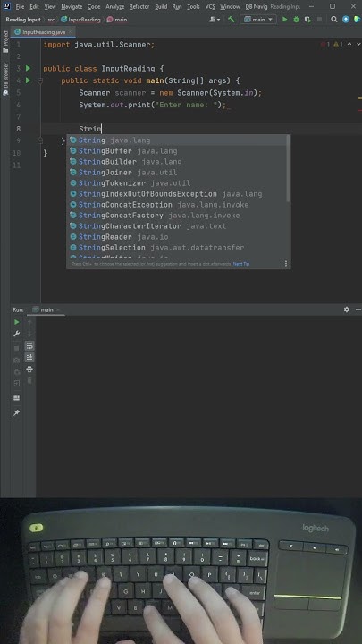Click the yellow warning count indicator
This screenshot has width=362, height=644.
tap(338, 44)
